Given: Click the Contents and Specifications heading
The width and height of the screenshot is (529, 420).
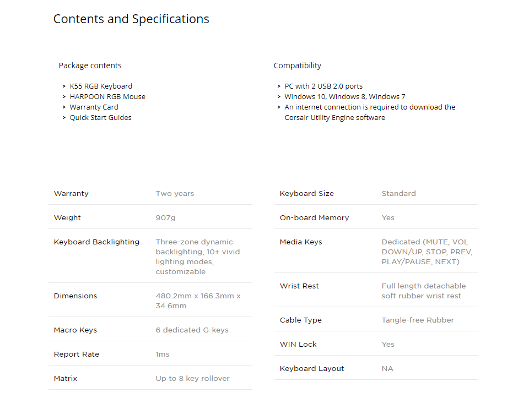Looking at the screenshot, I should click(131, 19).
